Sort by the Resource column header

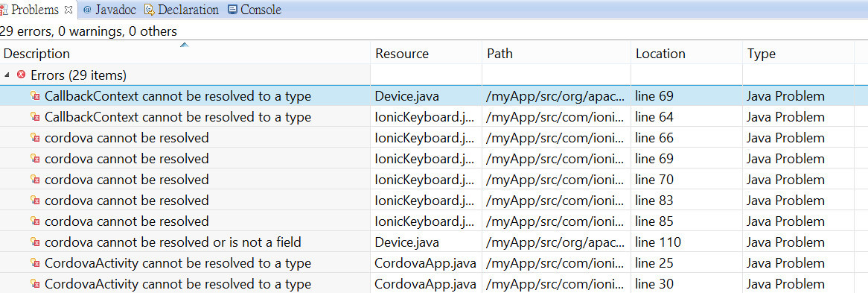427,53
